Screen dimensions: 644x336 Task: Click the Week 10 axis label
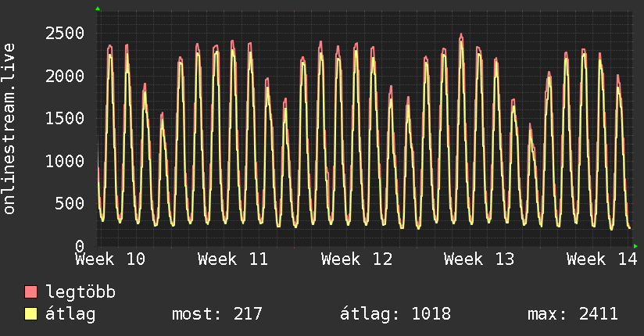pos(110,259)
